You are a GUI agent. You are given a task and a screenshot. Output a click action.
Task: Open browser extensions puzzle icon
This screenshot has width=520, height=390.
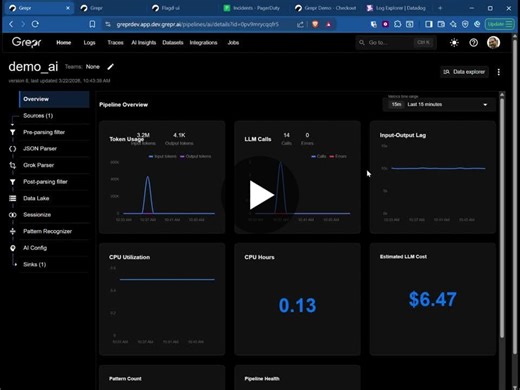point(397,24)
